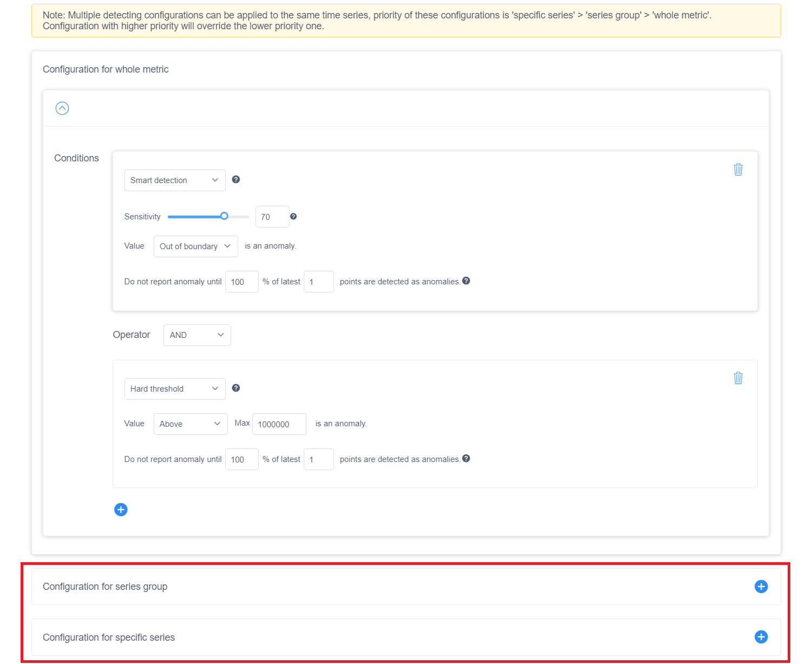812x664 pixels.
Task: Delete the Hard threshold condition
Action: [x=738, y=378]
